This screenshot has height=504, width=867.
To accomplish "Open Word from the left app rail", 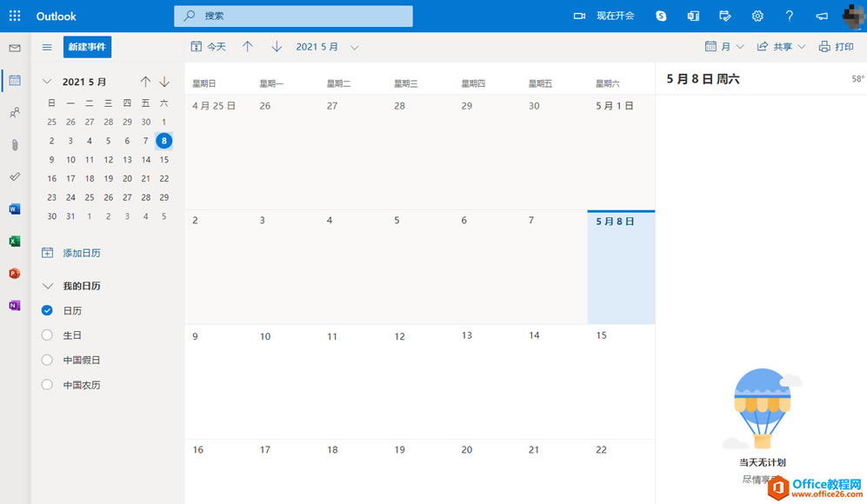I will (x=14, y=209).
